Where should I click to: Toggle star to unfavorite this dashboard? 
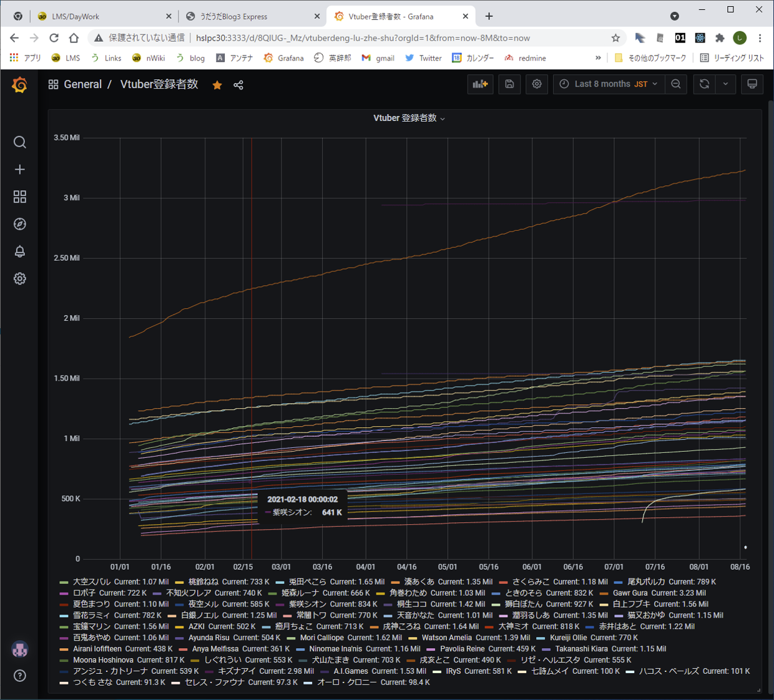coord(217,85)
